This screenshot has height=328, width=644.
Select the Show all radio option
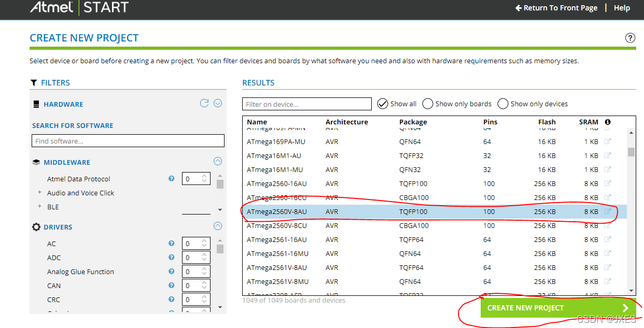383,104
